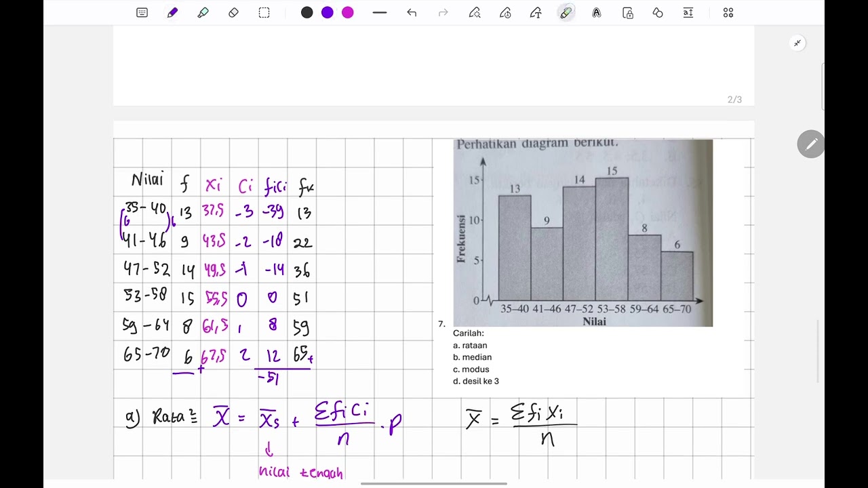Click the 'd. desil ke 3' item

476,382
